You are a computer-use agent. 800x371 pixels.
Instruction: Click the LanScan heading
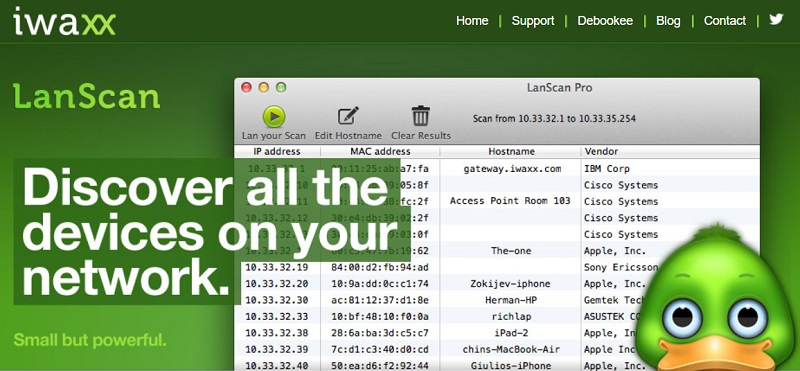click(86, 97)
